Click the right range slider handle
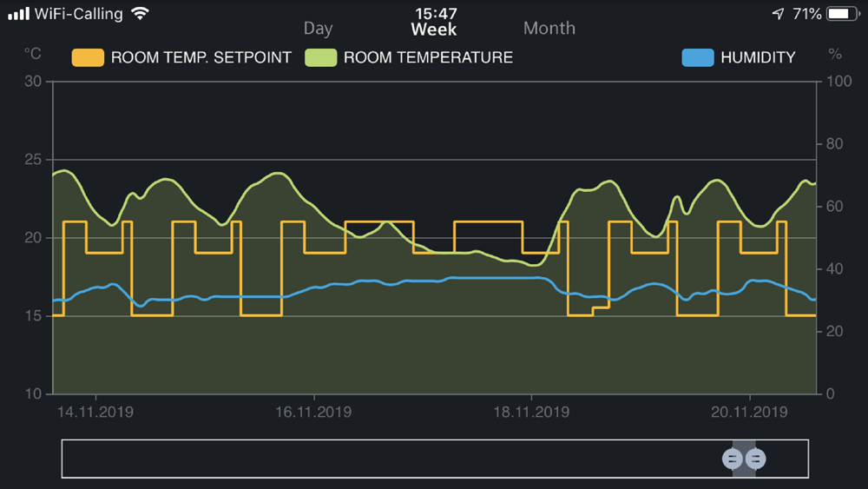The width and height of the screenshot is (868, 489). [756, 459]
